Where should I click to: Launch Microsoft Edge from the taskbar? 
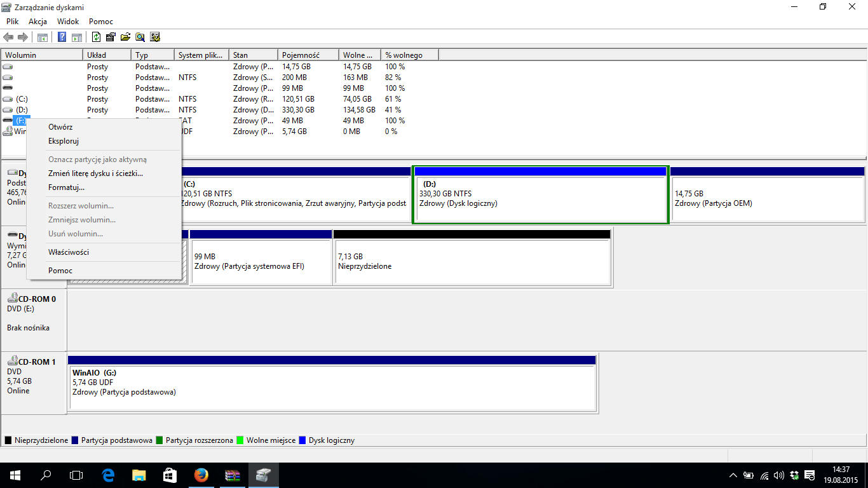(x=108, y=475)
